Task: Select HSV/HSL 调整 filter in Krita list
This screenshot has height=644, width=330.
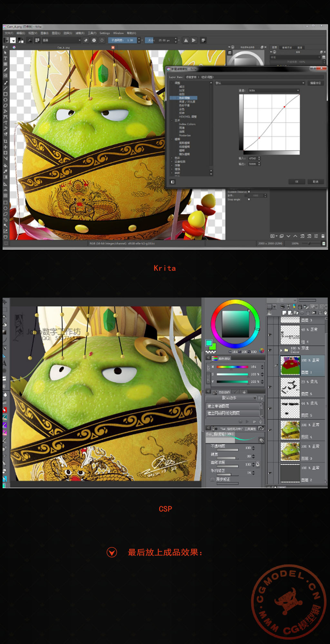Action: 188,117
